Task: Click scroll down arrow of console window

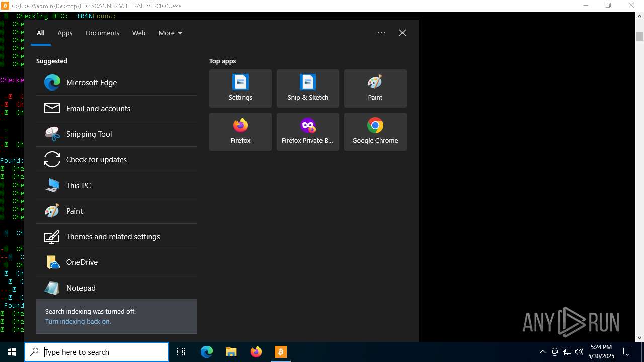Action: [640, 338]
